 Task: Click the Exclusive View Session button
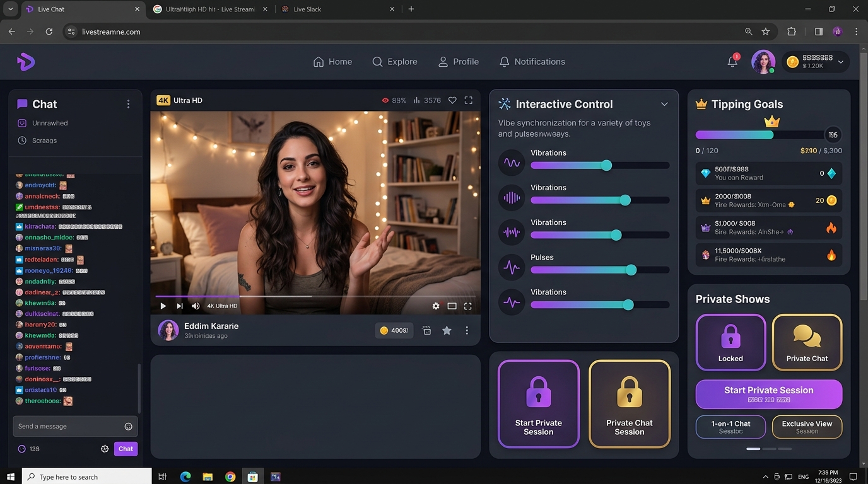807,427
